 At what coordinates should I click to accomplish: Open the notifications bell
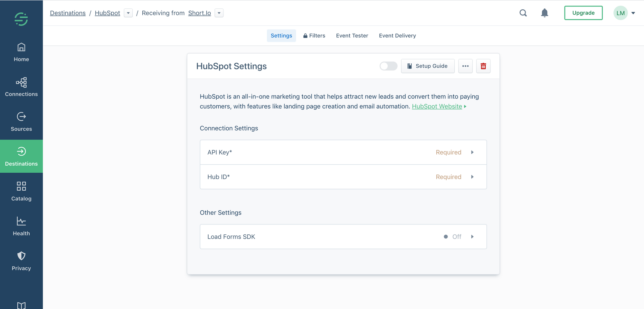(545, 13)
